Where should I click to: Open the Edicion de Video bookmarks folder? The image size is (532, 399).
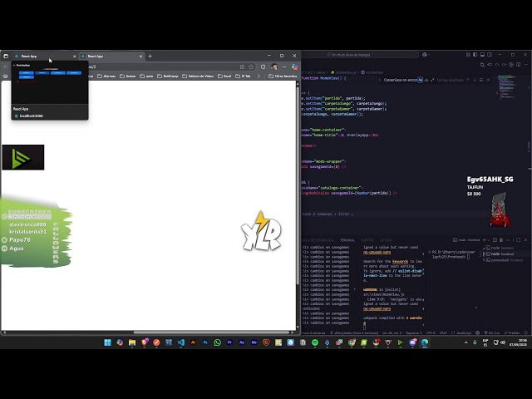click(198, 76)
